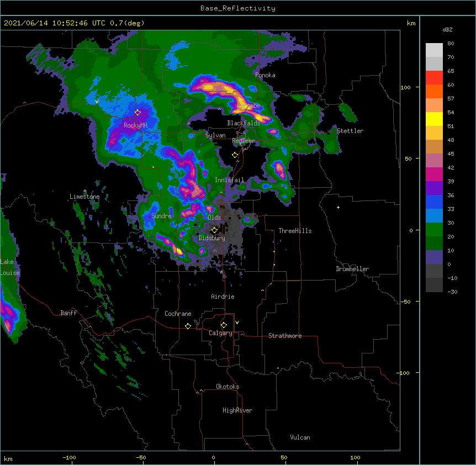Screen dimensions: 476x465
Task: Select the RedDeer city label
Action: click(244, 141)
